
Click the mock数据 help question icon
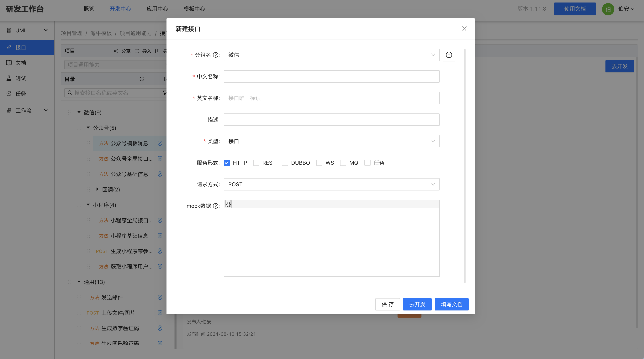[x=215, y=206]
